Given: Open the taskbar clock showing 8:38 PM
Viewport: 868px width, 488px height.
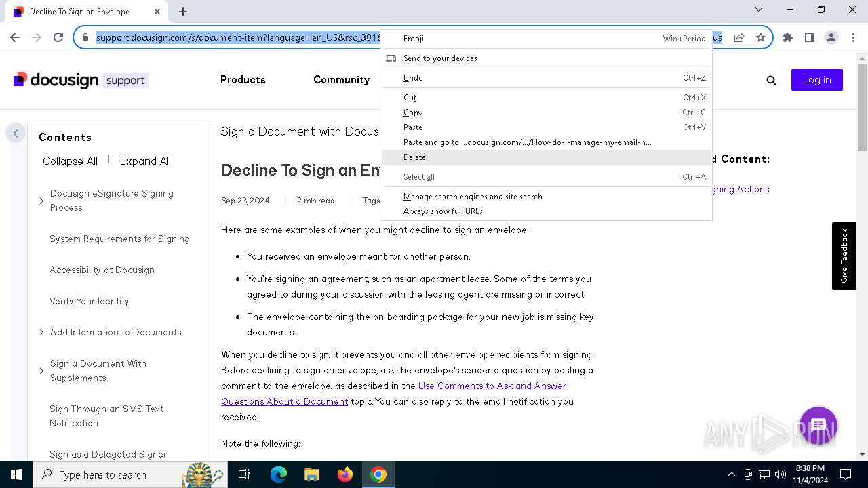Looking at the screenshot, I should click(810, 474).
